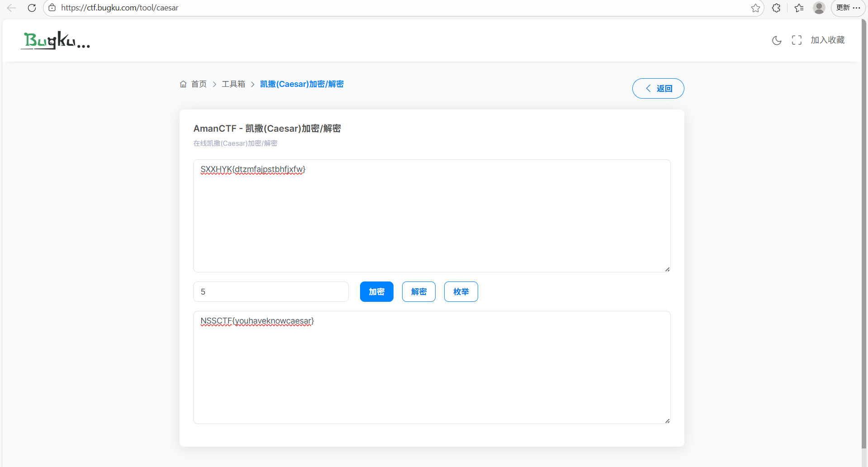Viewport: 868px width, 467px height.
Task: Click the home icon in breadcrumb
Action: click(183, 84)
